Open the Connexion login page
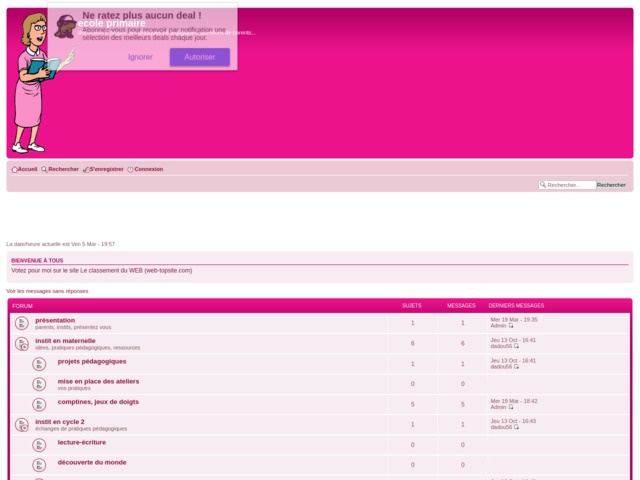 coord(148,169)
